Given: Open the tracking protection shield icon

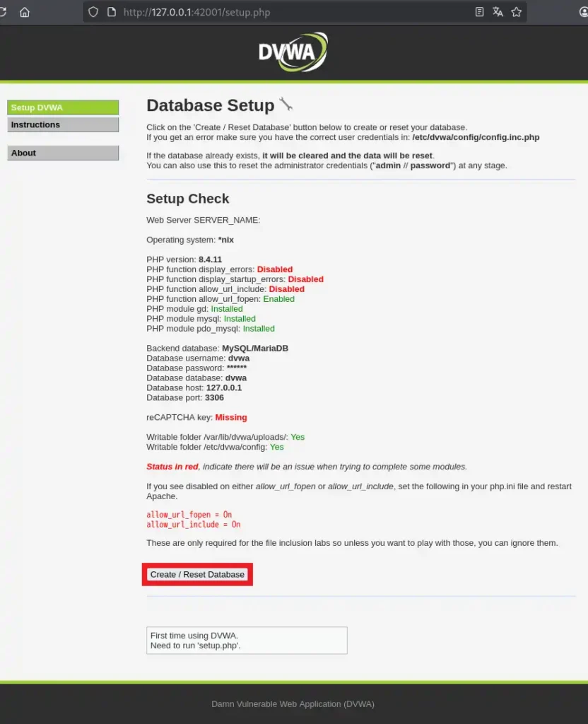Looking at the screenshot, I should tap(93, 12).
